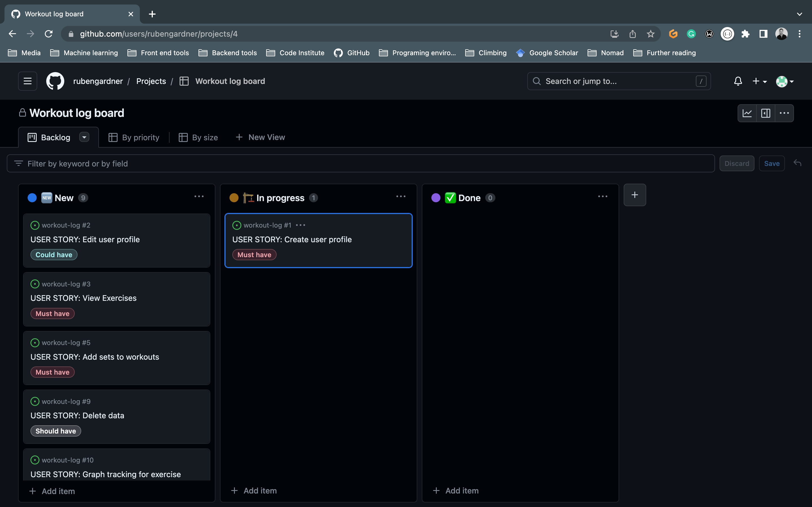Focus the filter by keyword field
The height and width of the screenshot is (507, 812).
pos(360,164)
